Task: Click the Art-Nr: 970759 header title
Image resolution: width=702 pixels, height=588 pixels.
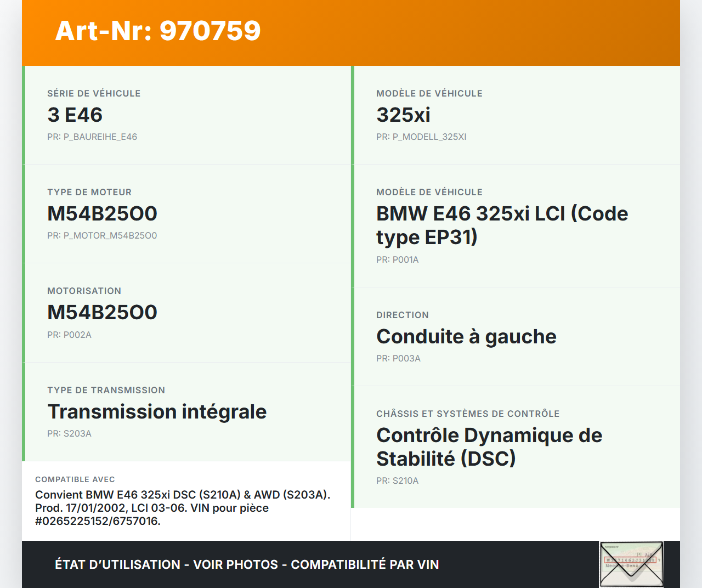Action: (x=158, y=31)
